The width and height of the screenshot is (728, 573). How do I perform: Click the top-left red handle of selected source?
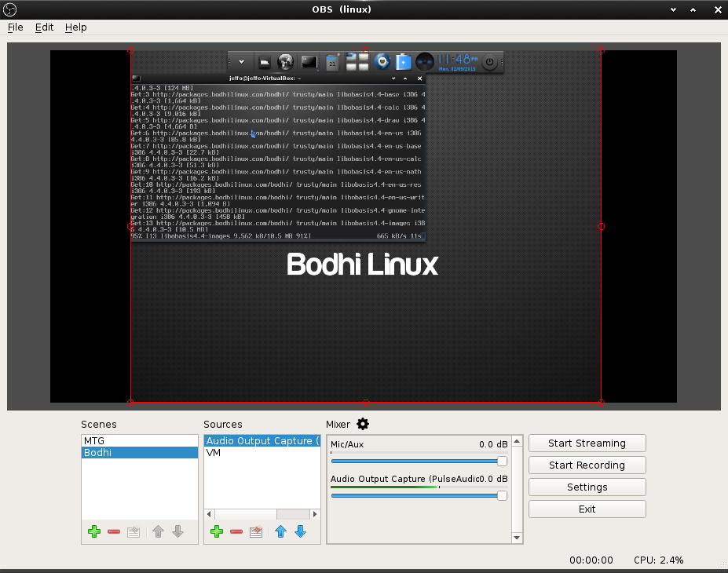point(130,50)
